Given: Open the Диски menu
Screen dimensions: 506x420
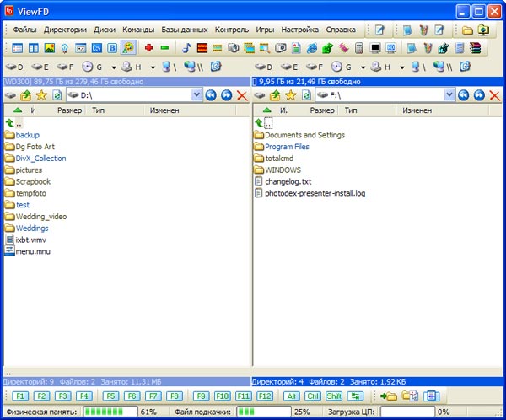Looking at the screenshot, I should 105,30.
